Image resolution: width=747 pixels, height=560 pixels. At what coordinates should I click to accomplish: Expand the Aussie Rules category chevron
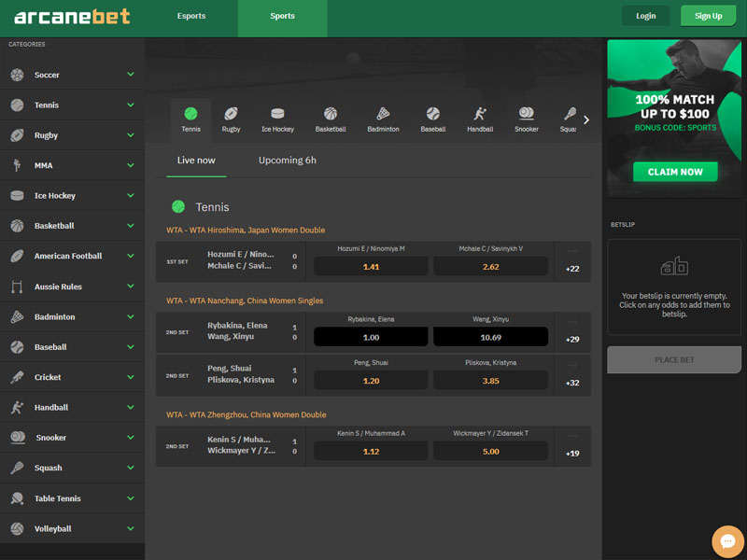point(131,287)
